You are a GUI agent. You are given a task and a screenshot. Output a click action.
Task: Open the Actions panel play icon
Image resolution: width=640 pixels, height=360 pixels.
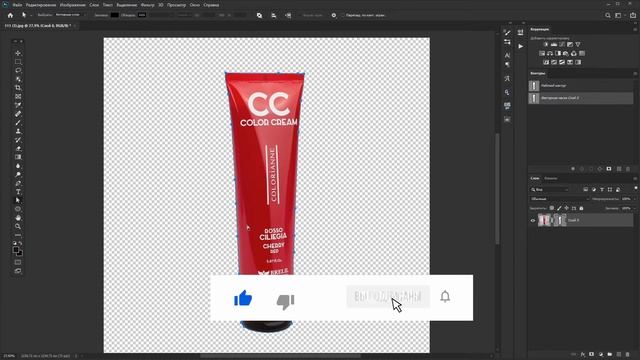tap(520, 47)
